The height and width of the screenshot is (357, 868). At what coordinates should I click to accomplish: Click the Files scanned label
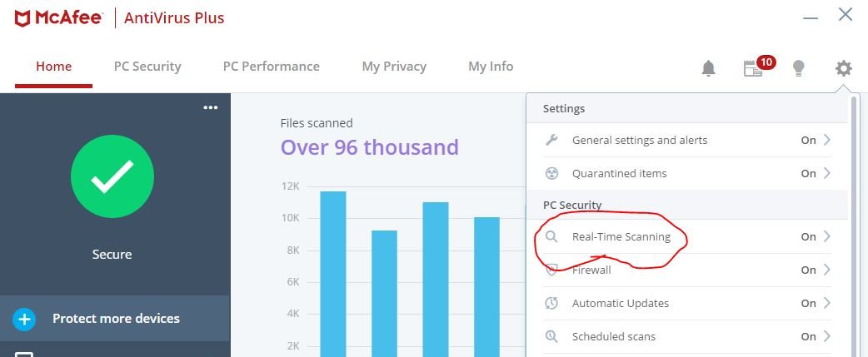317,123
